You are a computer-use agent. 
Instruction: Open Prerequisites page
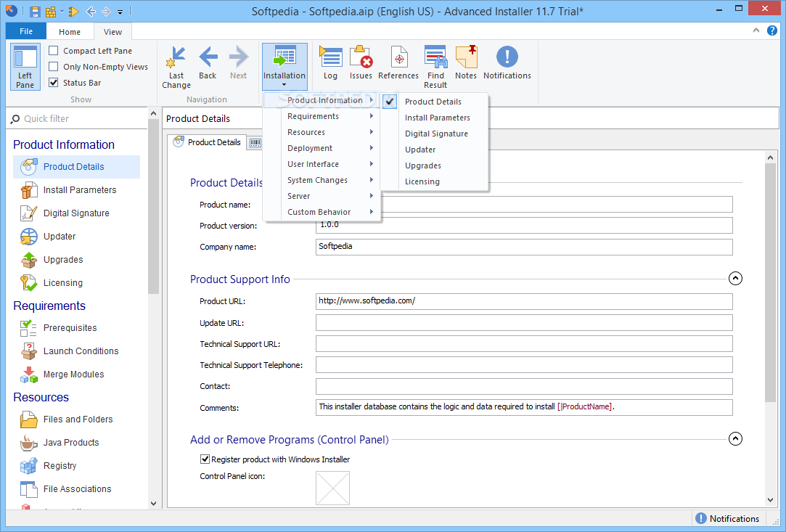(x=76, y=328)
